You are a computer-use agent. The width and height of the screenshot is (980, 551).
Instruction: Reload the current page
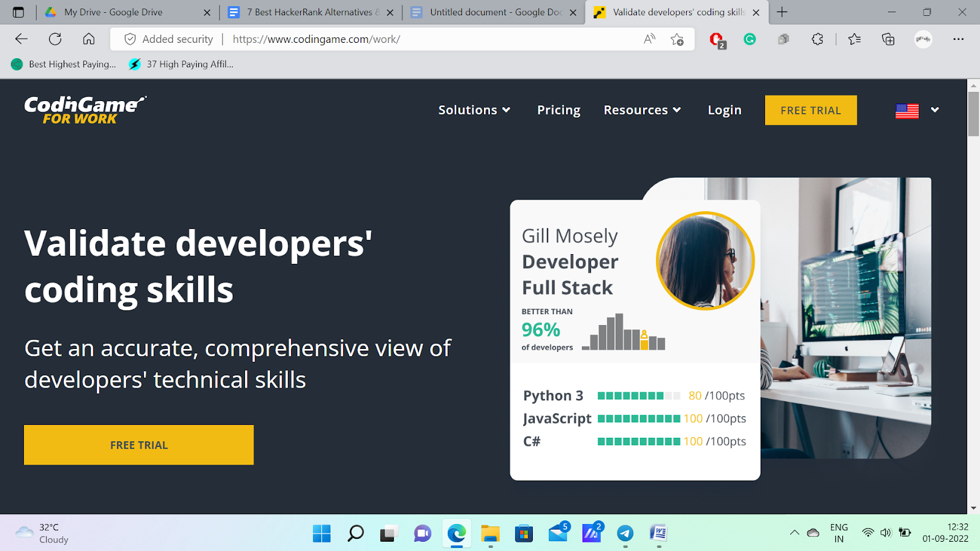tap(55, 39)
